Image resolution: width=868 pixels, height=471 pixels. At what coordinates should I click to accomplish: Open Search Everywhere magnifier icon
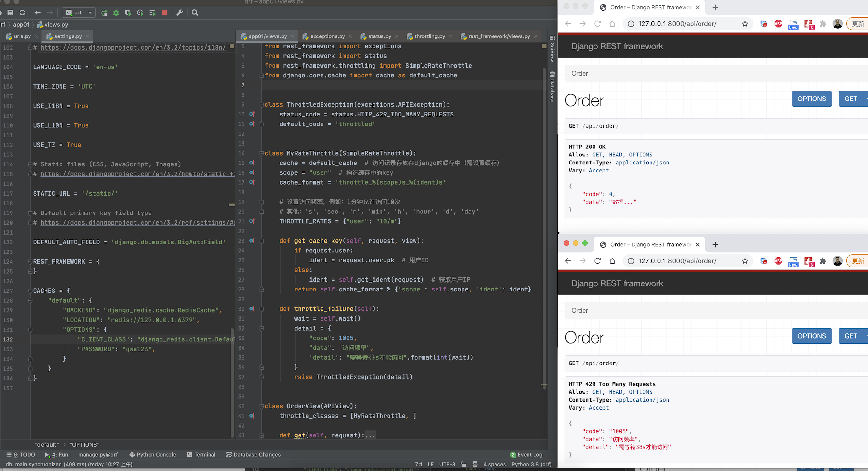click(195, 12)
